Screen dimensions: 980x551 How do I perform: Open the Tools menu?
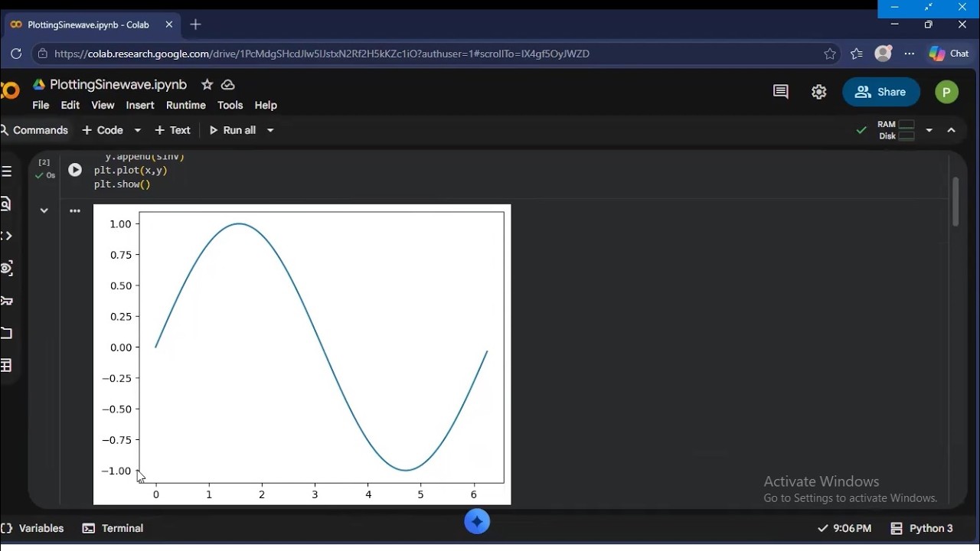(230, 105)
